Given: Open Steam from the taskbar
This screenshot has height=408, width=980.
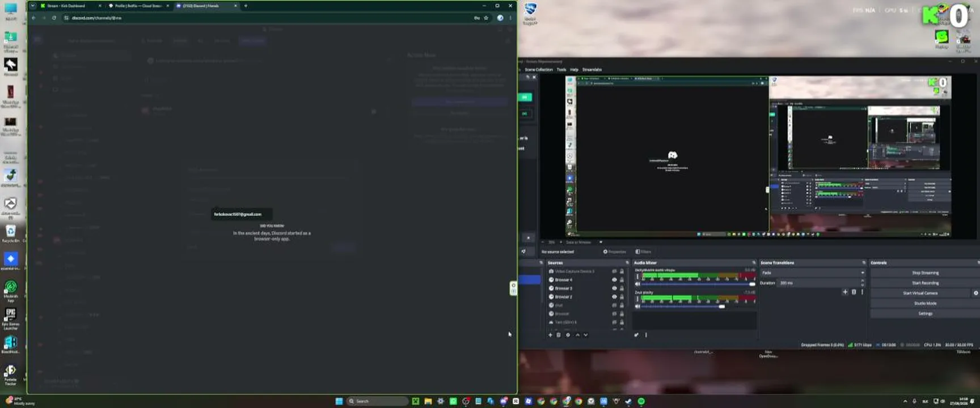Looking at the screenshot, I should [628, 401].
